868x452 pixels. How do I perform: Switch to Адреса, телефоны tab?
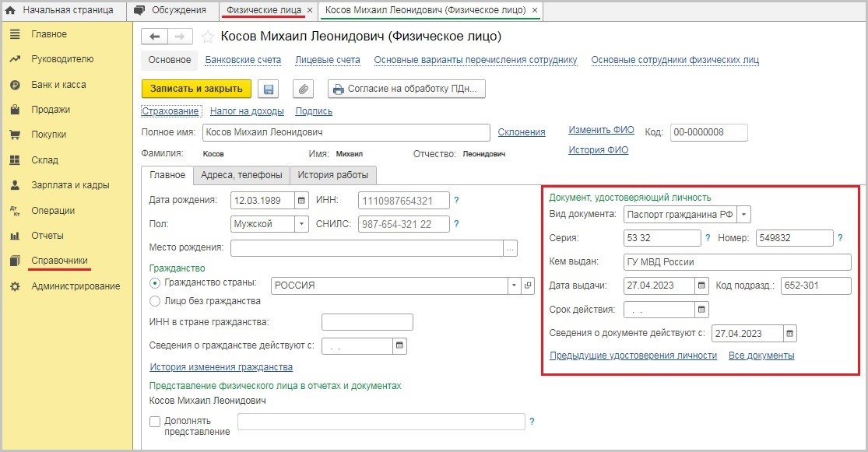point(241,174)
